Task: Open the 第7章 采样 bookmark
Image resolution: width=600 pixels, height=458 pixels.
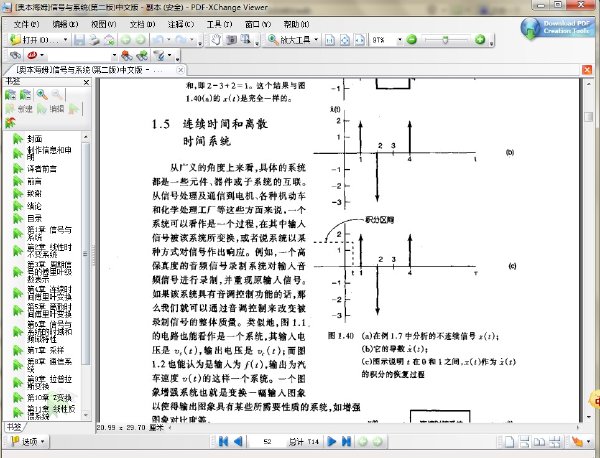Action: coord(46,350)
